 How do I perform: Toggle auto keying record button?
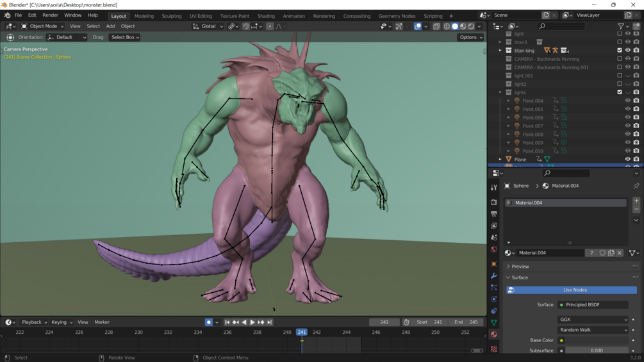pyautogui.click(x=209, y=322)
